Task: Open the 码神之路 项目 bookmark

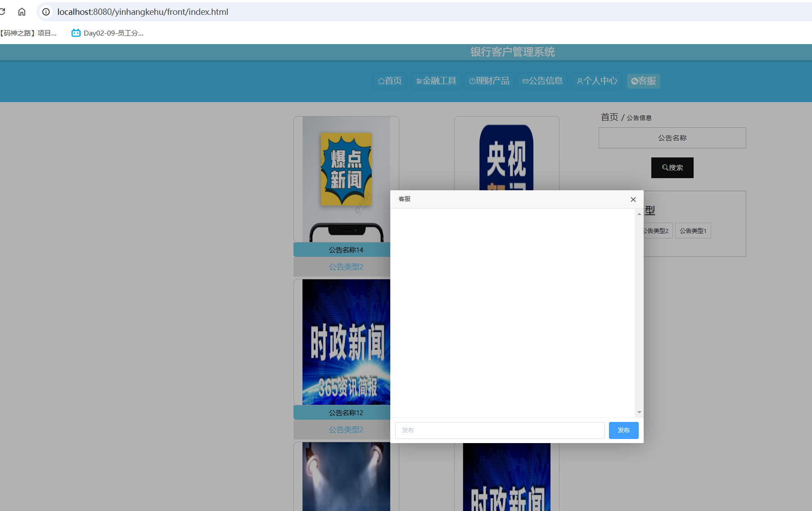Action: pyautogui.click(x=28, y=33)
